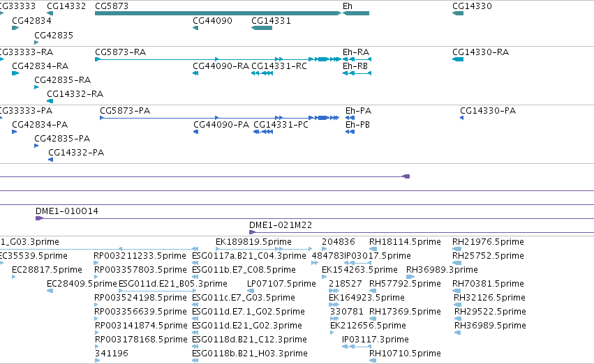Select EST RH18114.5prime label
This screenshot has width=594, height=364.
click(x=405, y=242)
